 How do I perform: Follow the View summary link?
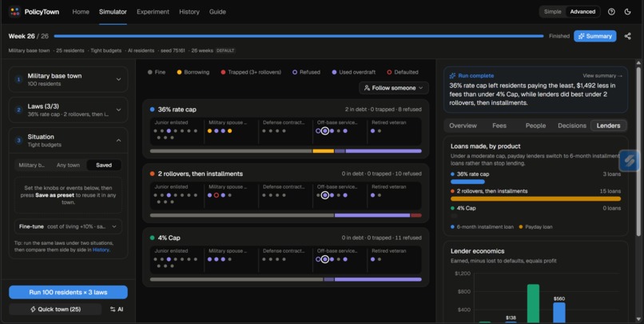(602, 76)
